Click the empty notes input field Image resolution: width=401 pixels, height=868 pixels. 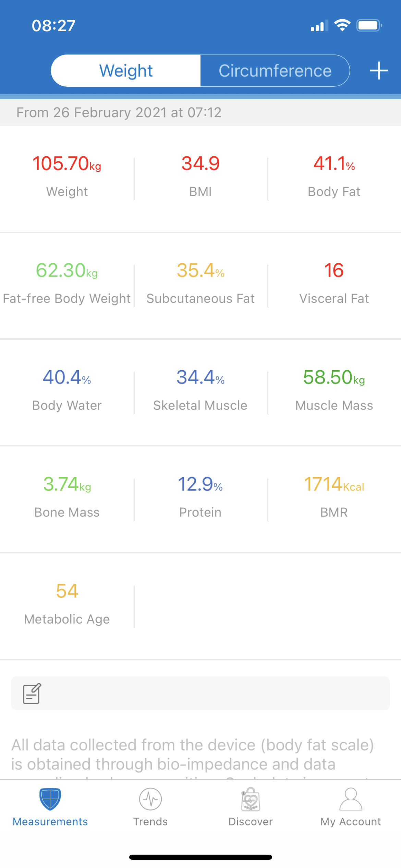(x=212, y=693)
